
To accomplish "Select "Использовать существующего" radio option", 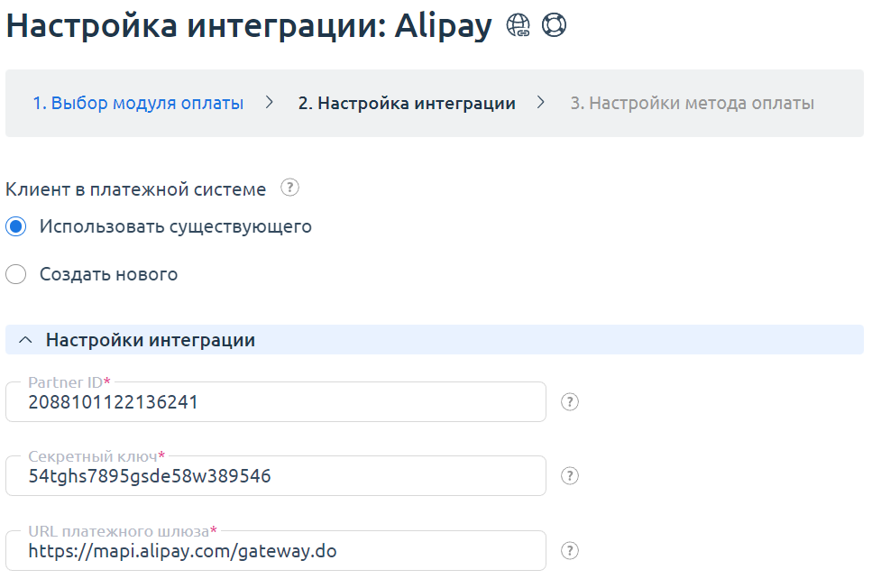I will 15,227.
